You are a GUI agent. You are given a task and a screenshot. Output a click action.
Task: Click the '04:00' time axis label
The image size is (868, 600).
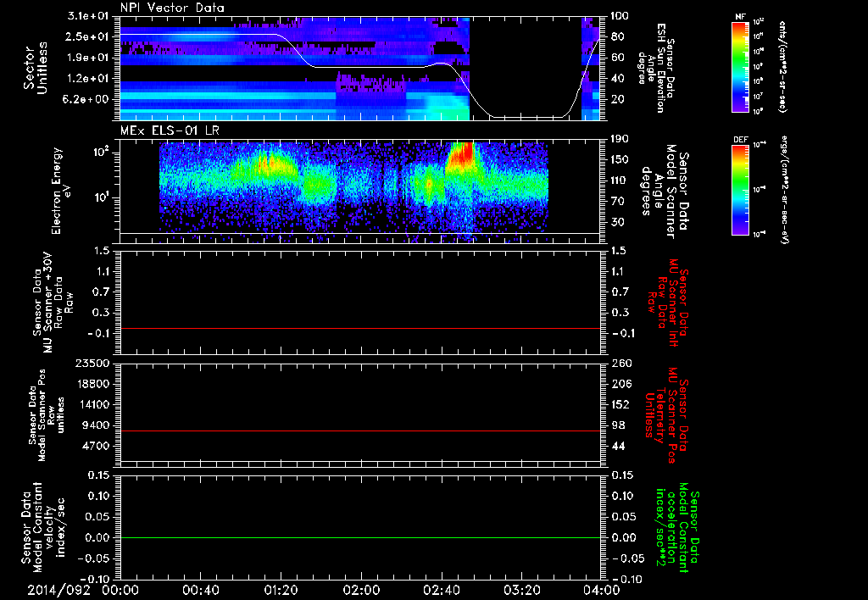[603, 590]
